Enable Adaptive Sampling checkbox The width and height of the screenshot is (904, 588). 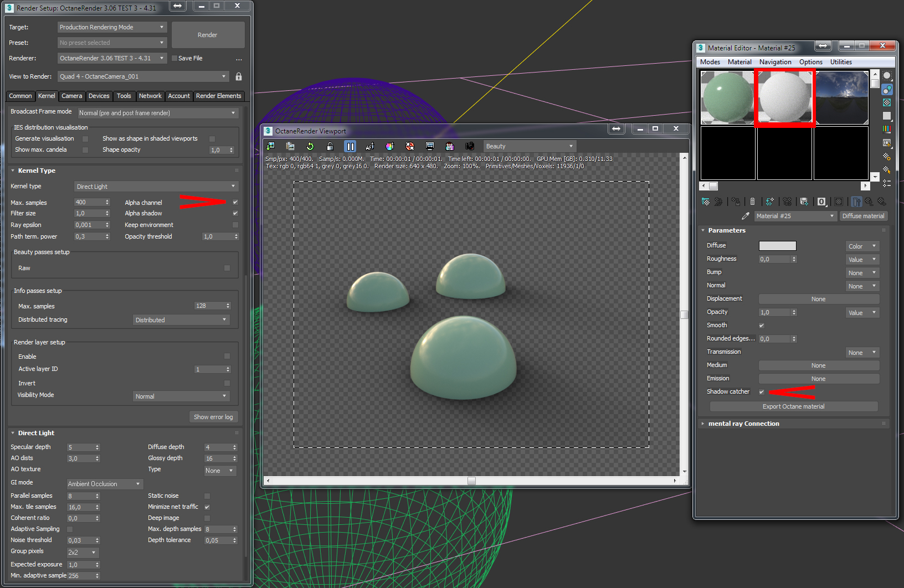point(70,529)
